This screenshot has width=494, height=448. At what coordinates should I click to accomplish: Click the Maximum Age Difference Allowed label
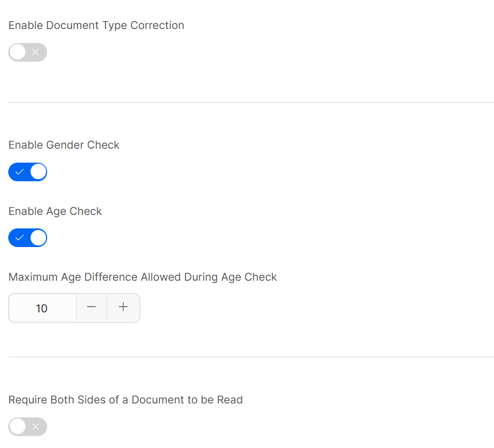coord(142,277)
